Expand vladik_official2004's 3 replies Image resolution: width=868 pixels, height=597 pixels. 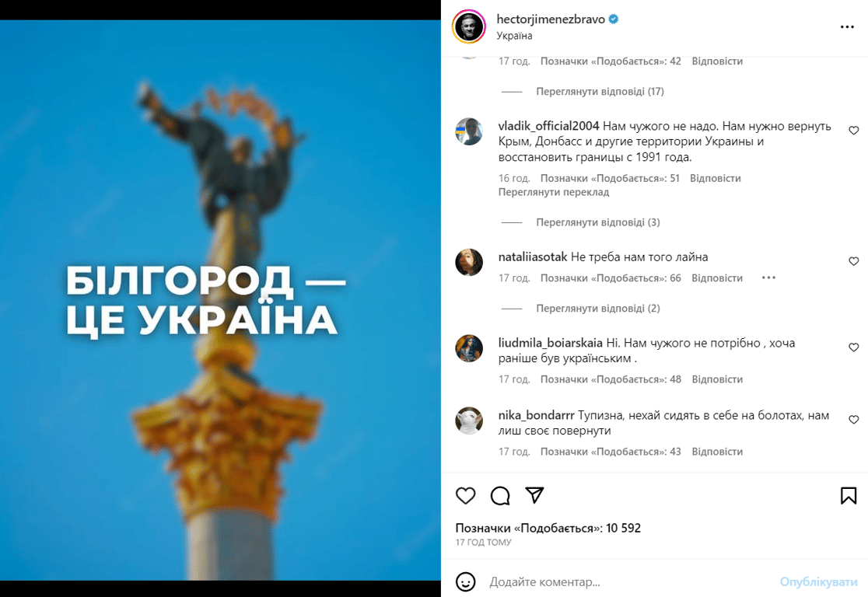coord(598,222)
